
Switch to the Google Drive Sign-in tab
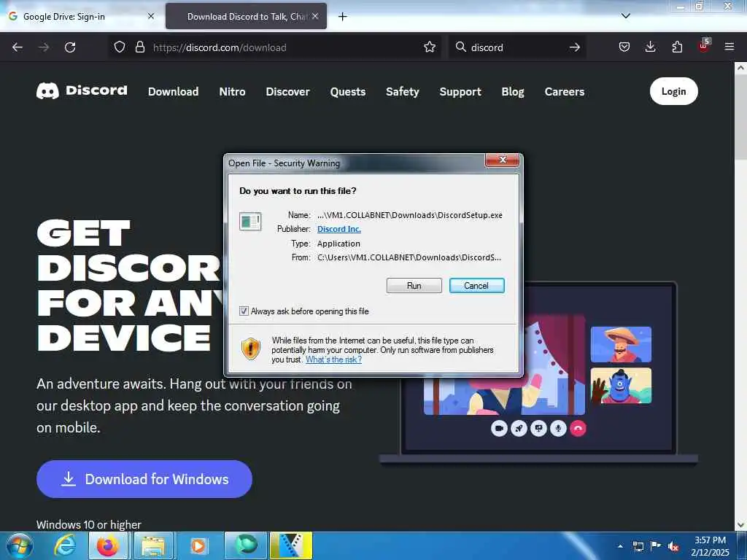coord(80,16)
